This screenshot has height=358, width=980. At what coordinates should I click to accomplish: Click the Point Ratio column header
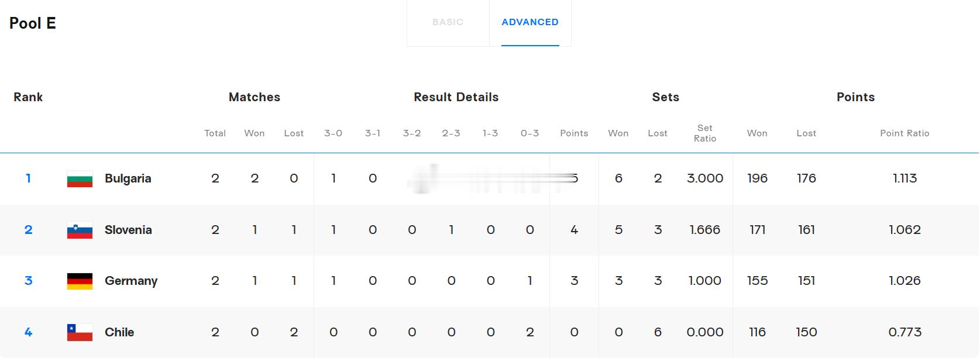(x=905, y=133)
